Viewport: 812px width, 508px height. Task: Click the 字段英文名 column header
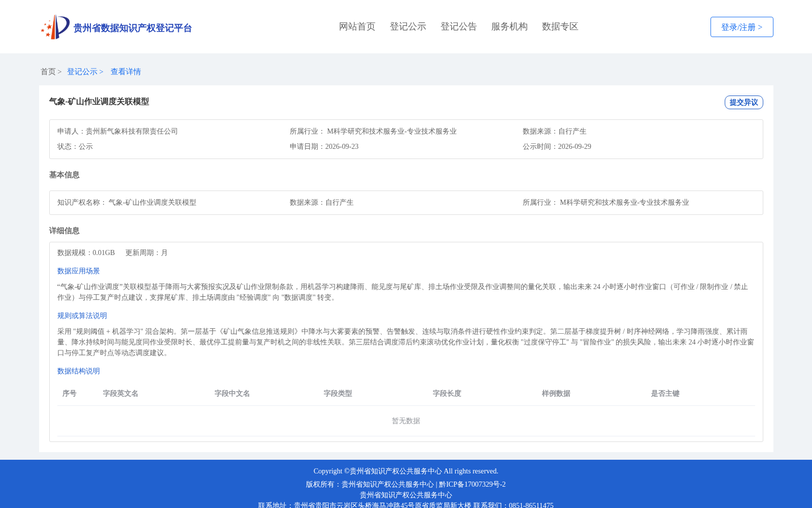[x=121, y=393]
